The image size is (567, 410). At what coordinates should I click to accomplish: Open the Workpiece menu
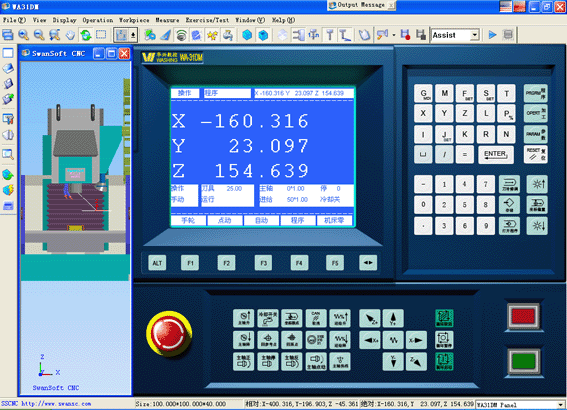pos(134,20)
